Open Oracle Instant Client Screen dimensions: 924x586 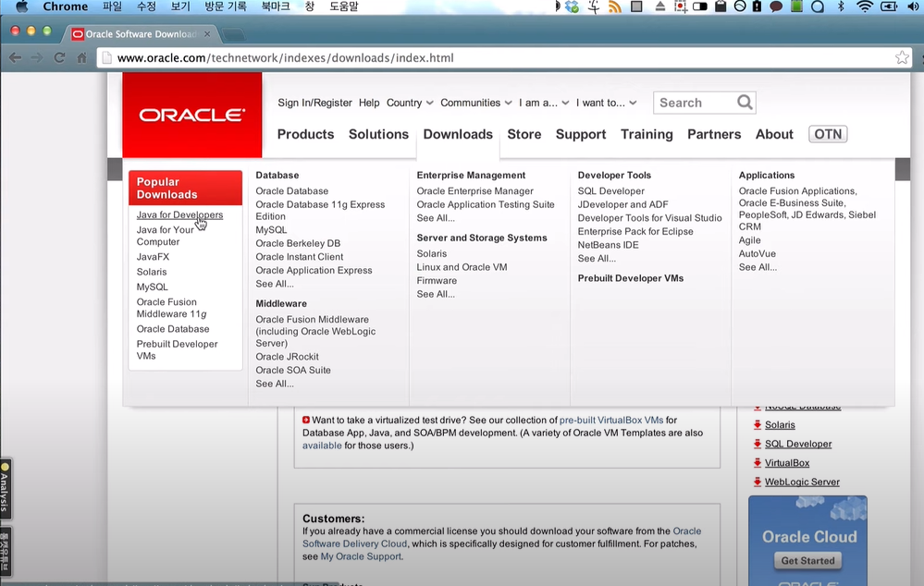[300, 257]
